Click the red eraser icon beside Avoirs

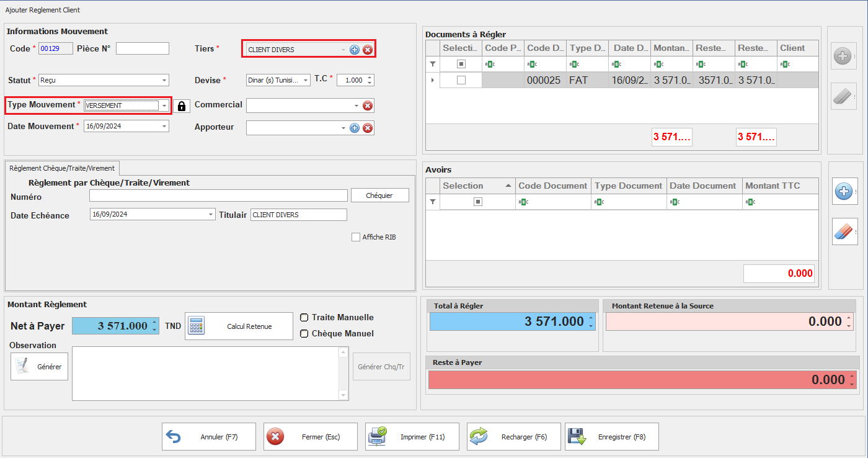click(x=844, y=231)
